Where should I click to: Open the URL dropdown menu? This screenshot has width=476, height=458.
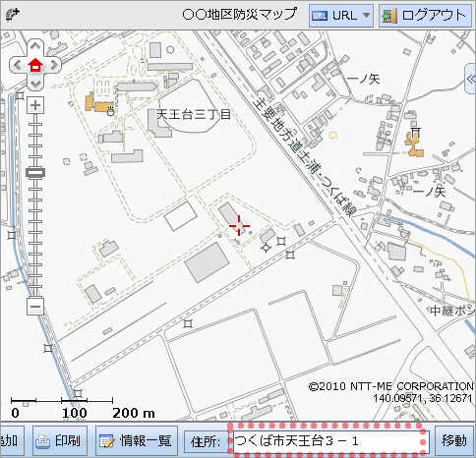coord(341,16)
